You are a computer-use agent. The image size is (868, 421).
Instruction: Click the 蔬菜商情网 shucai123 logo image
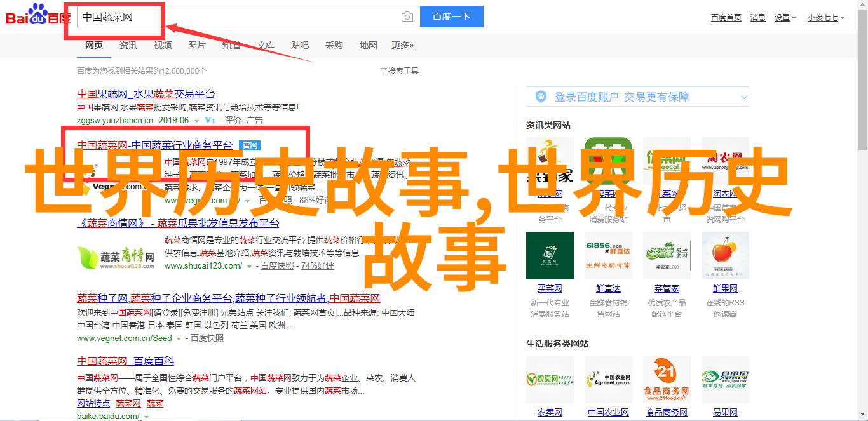[116, 257]
